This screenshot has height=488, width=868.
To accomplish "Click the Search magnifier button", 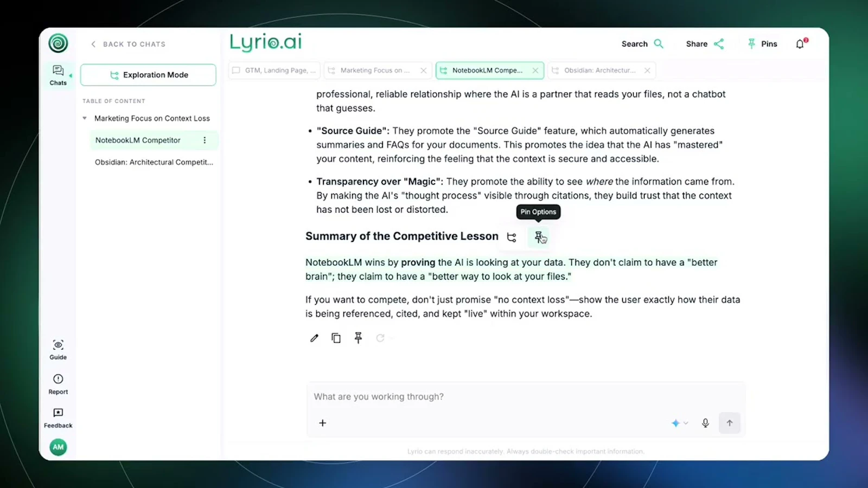I will [642, 44].
